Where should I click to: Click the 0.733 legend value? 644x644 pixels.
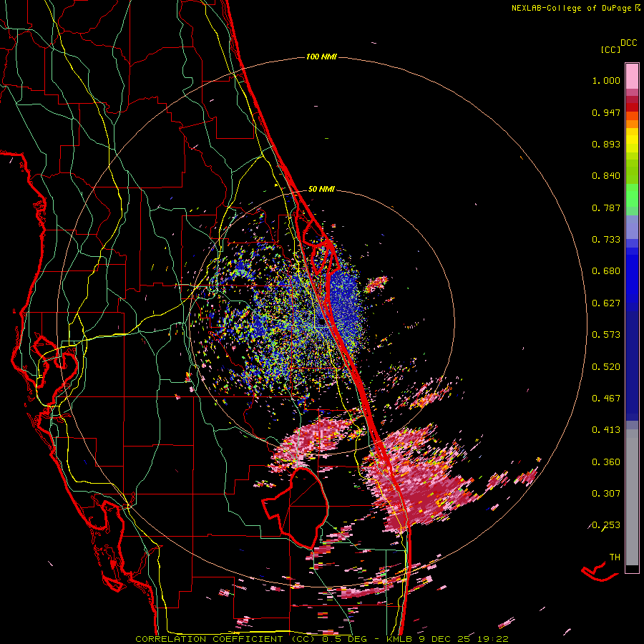tap(606, 240)
